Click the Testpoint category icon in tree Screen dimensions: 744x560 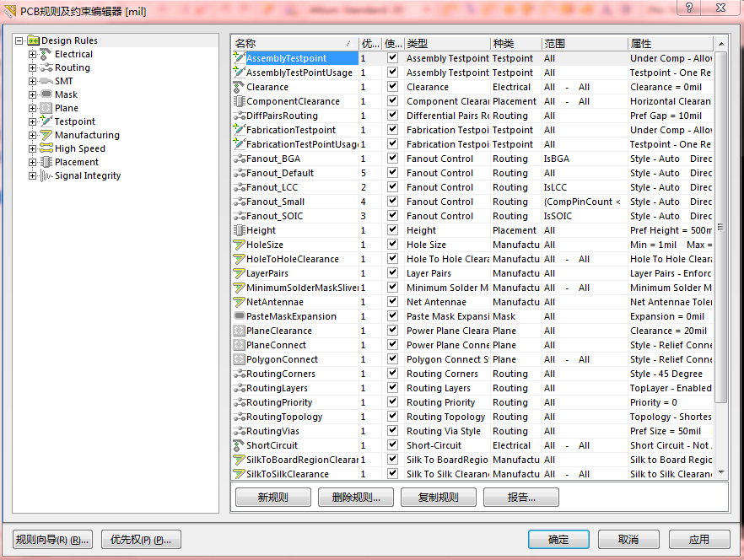coord(46,121)
